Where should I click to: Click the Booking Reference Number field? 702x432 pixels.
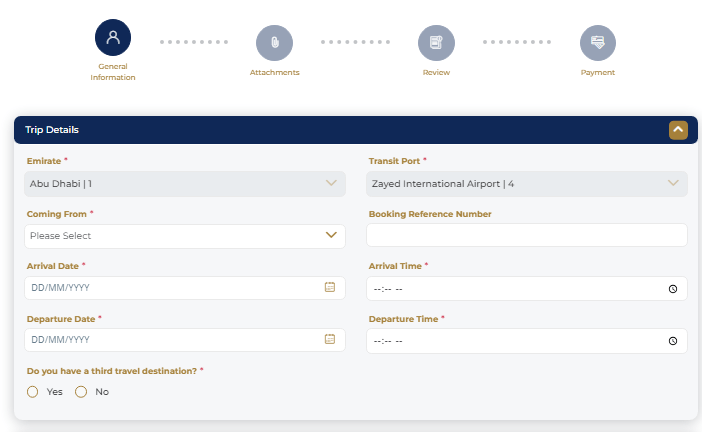tap(527, 236)
